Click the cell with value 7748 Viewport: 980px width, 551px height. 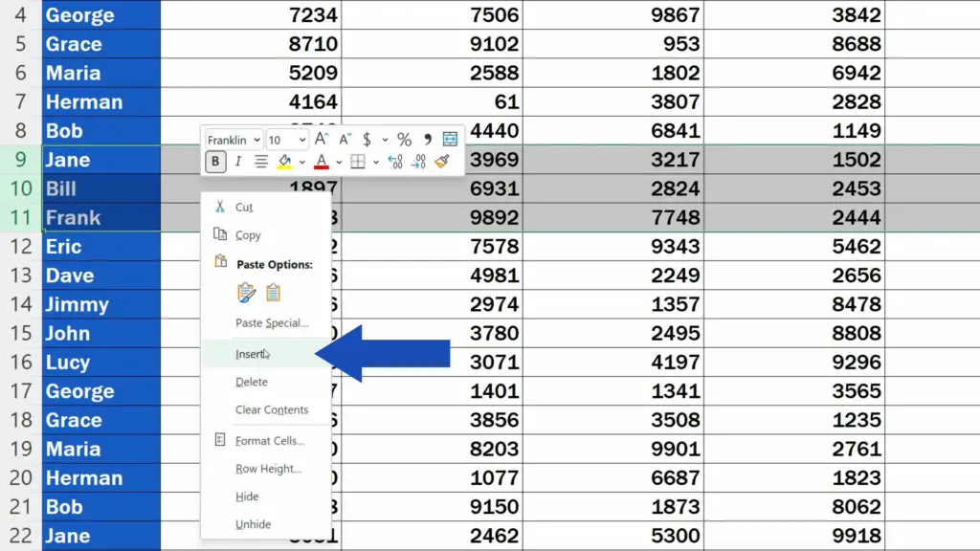click(613, 217)
